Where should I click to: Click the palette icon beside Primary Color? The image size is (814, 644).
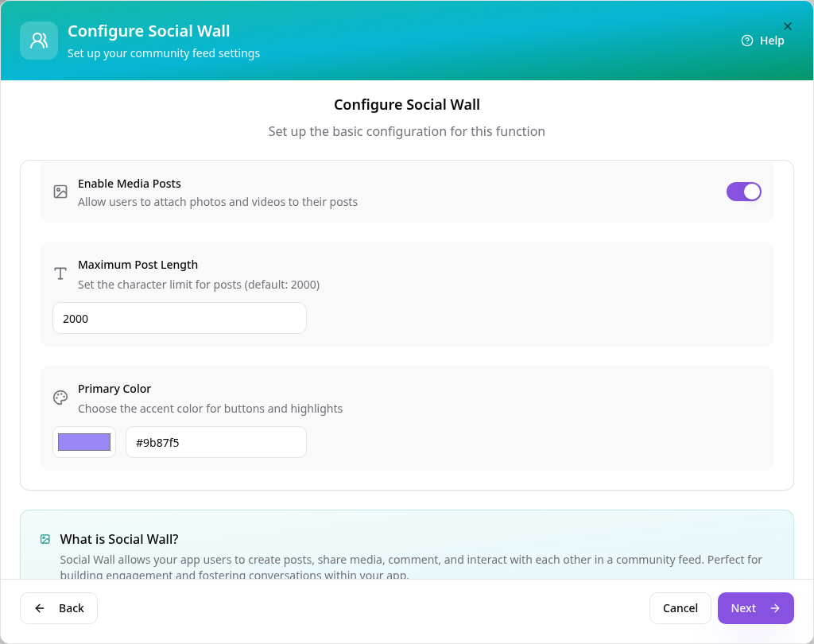click(60, 398)
